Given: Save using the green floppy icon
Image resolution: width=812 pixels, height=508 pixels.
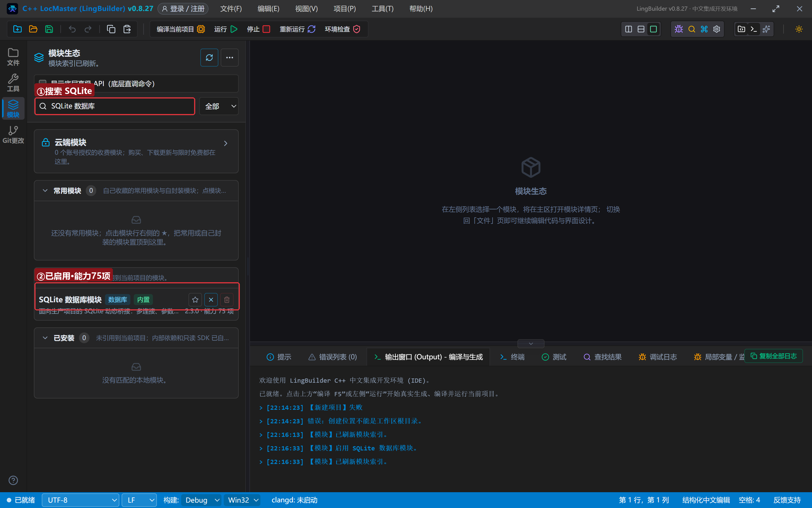Looking at the screenshot, I should 49,29.
